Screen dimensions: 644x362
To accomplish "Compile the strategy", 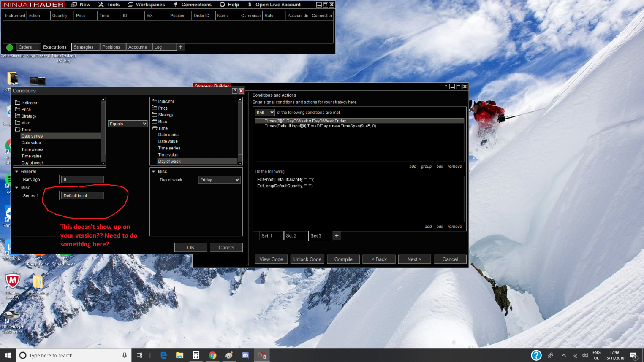I will pos(343,259).
